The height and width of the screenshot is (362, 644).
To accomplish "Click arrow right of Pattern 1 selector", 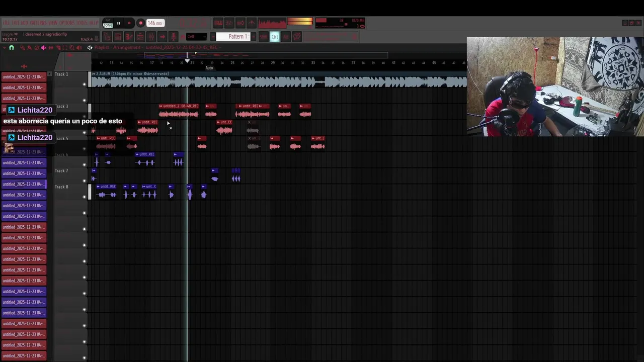I will [x=254, y=37].
